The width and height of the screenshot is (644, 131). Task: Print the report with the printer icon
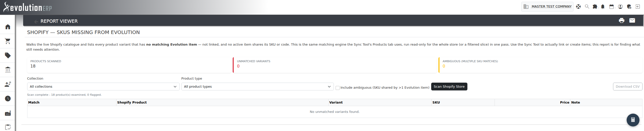[x=621, y=21]
